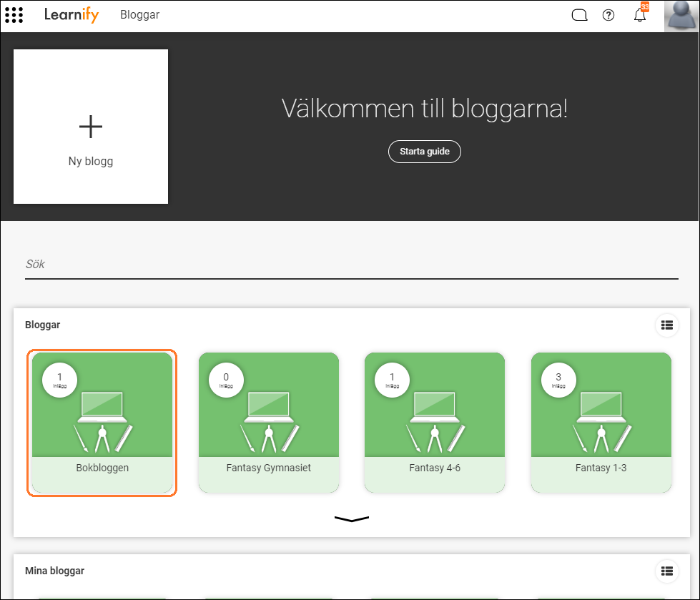Switch Bloggar section to list view

[x=667, y=325]
